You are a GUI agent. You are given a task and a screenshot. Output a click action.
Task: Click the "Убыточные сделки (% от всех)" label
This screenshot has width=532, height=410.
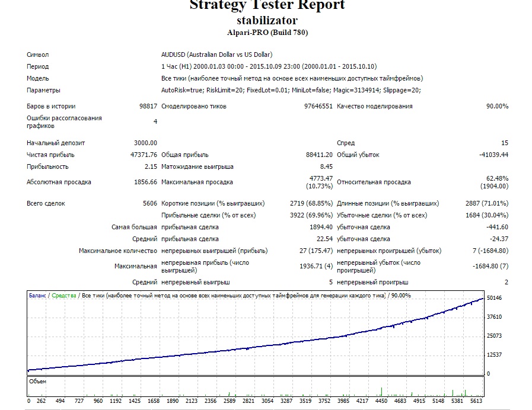(x=382, y=215)
